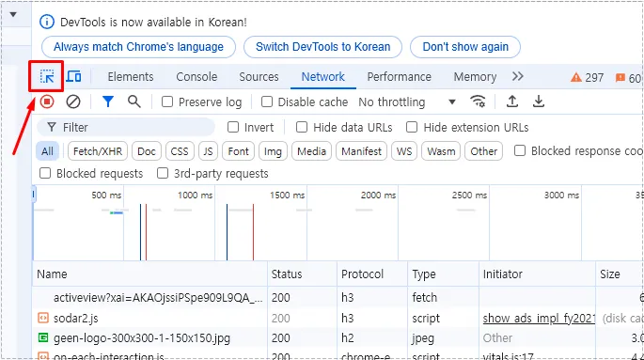Filter requests by Font

(x=238, y=151)
